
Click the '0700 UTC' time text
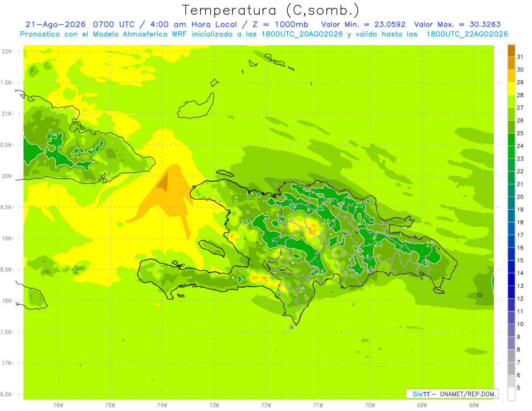coord(113,24)
